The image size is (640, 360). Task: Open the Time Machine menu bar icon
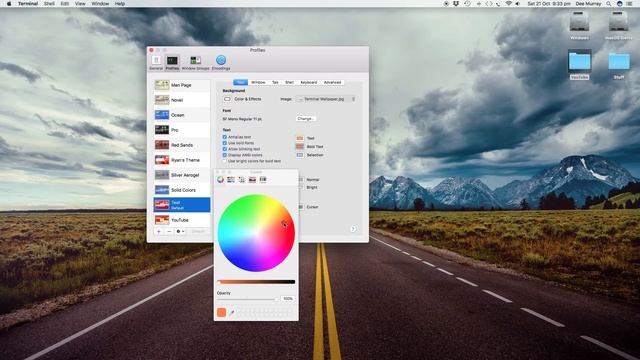click(x=467, y=4)
